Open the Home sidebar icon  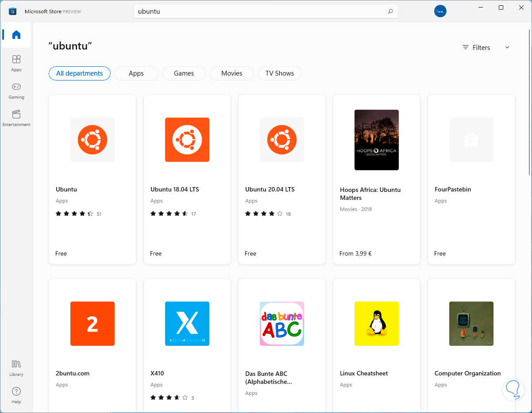point(16,35)
